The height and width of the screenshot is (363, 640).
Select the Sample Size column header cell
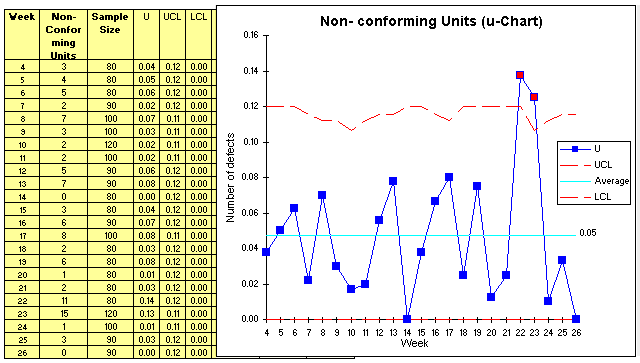(110, 35)
